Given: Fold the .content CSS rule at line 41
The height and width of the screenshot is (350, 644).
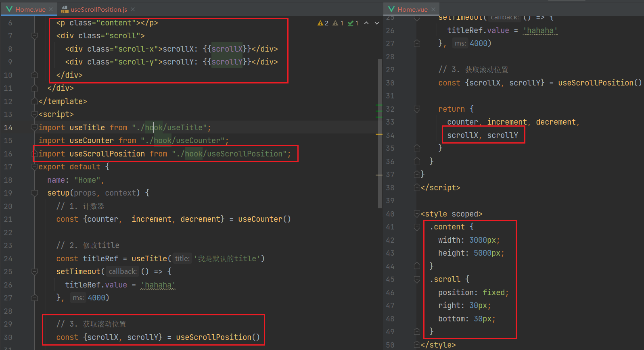Looking at the screenshot, I should 417,227.
